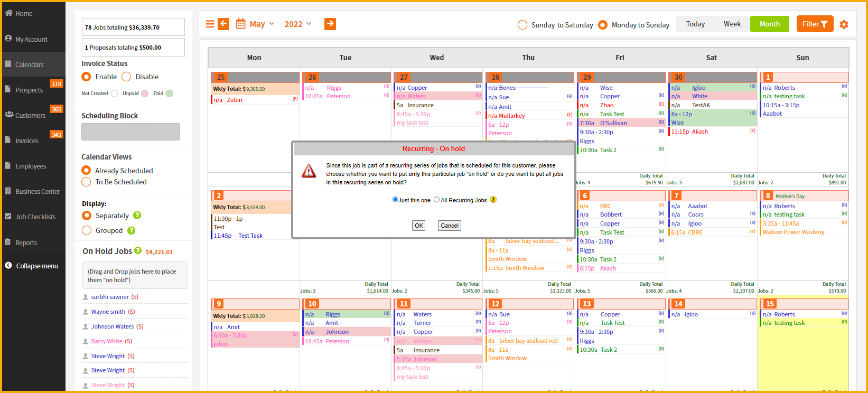Select Sunday to Saturday week layout

point(522,25)
